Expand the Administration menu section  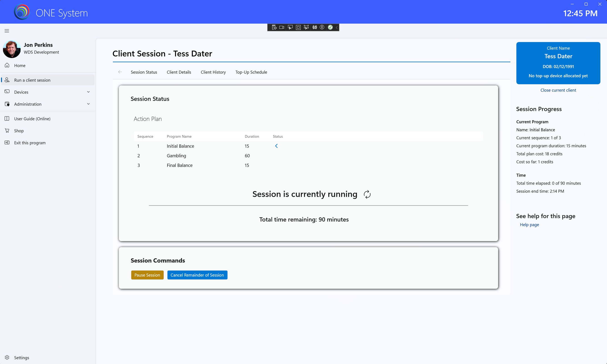[88, 104]
